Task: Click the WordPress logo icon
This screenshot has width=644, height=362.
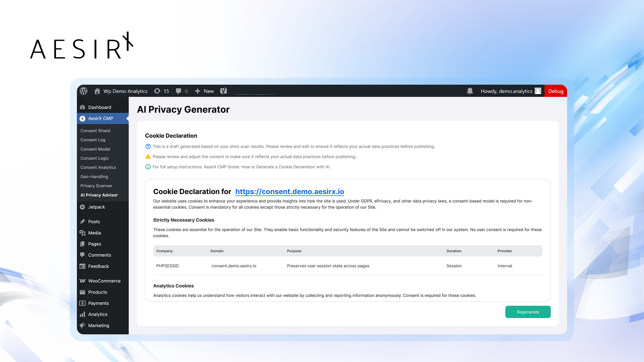Action: tap(84, 91)
